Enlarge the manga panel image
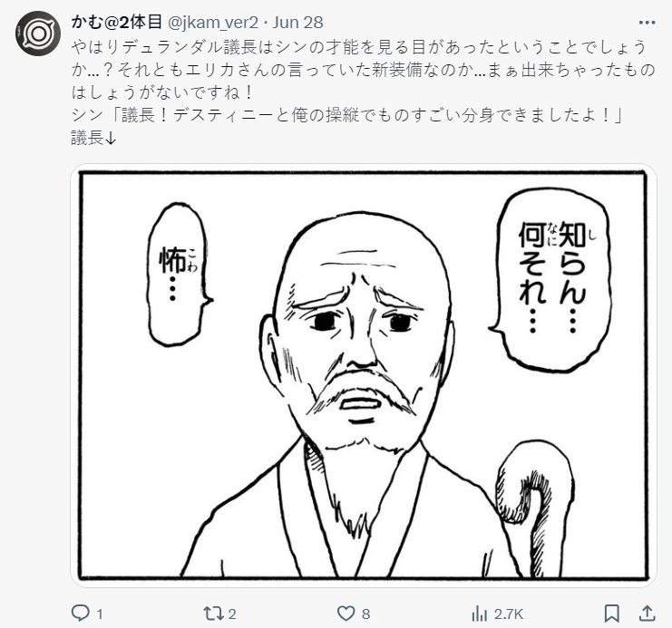672x628 pixels. tap(364, 375)
